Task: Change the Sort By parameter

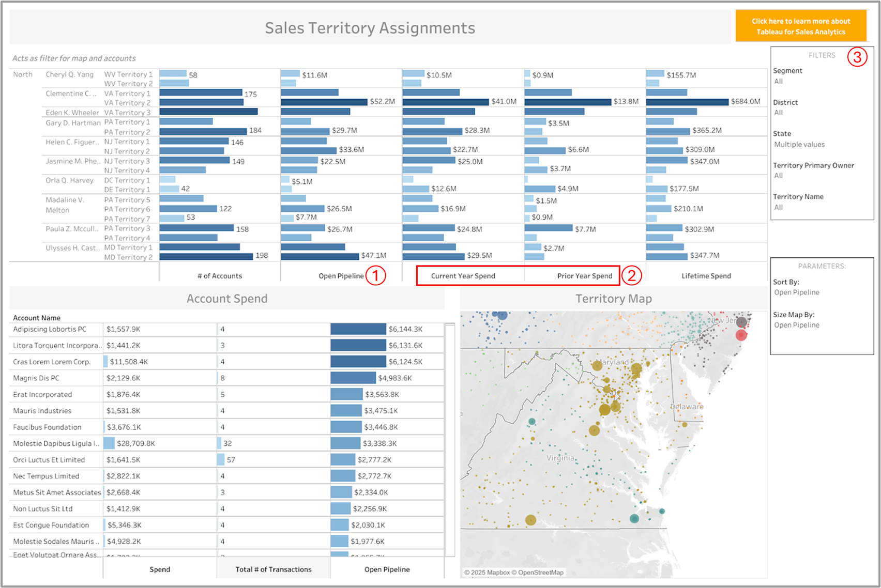Action: 821,292
